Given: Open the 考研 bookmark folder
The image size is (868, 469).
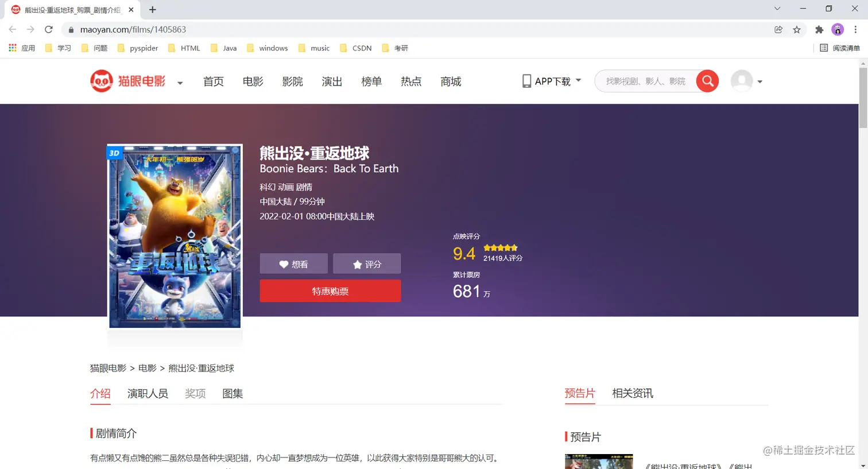Looking at the screenshot, I should click(x=395, y=48).
